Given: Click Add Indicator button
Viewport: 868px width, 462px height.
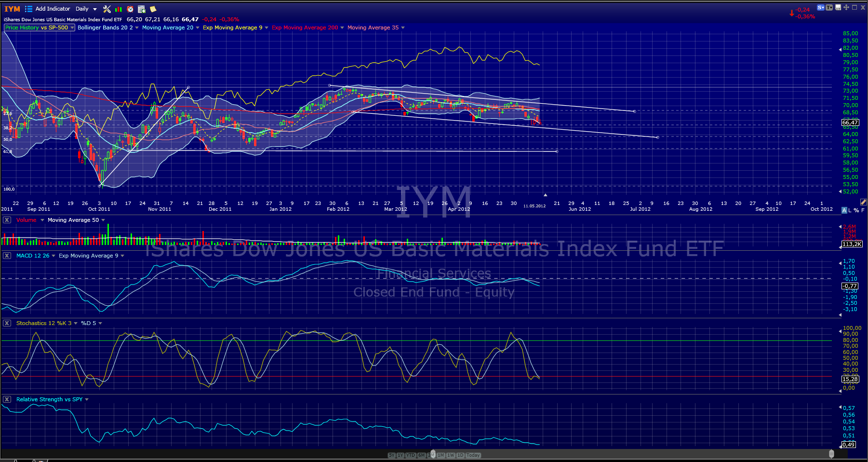Looking at the screenshot, I should (53, 9).
